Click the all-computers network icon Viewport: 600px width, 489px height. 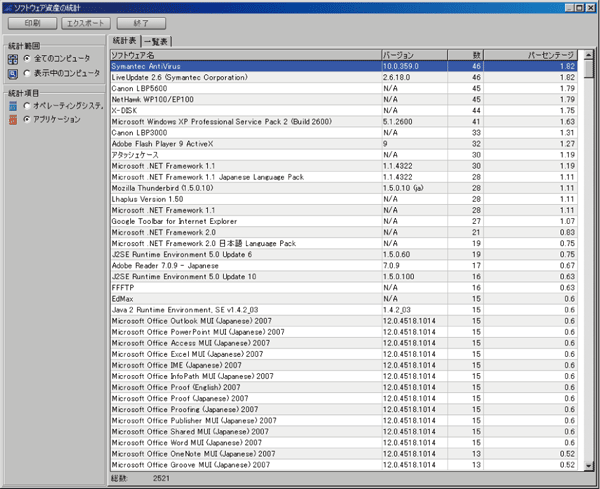(12, 59)
